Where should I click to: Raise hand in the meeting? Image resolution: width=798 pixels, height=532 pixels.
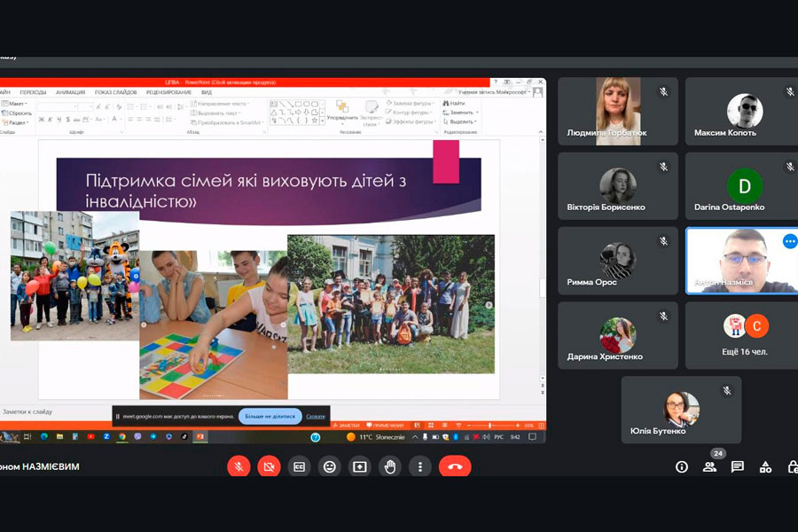point(390,466)
